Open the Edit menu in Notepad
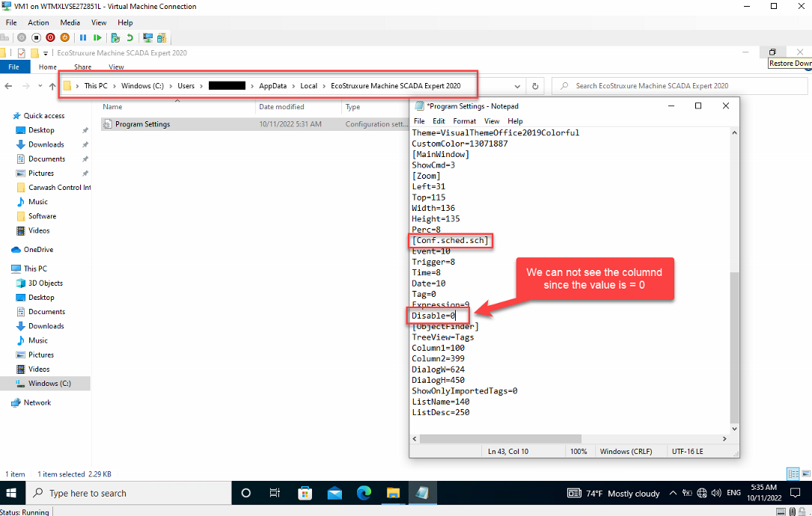Screen dimensions: 812x516 [x=439, y=121]
